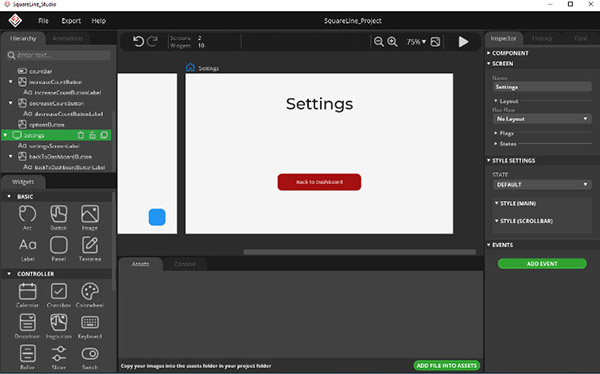The height and width of the screenshot is (374, 600).
Task: Select the optionsButton hierarchy item
Action: pos(47,124)
